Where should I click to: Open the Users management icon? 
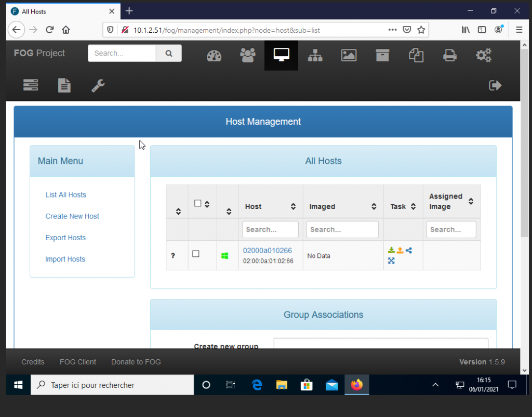click(248, 55)
